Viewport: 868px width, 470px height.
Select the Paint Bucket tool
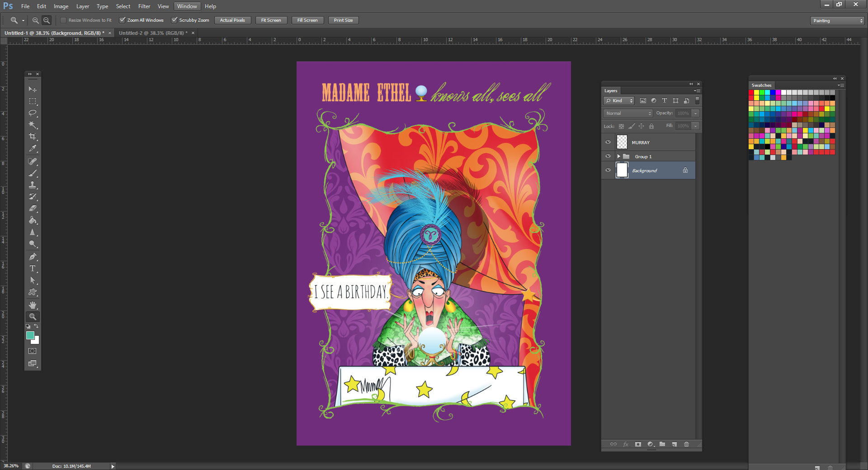33,220
